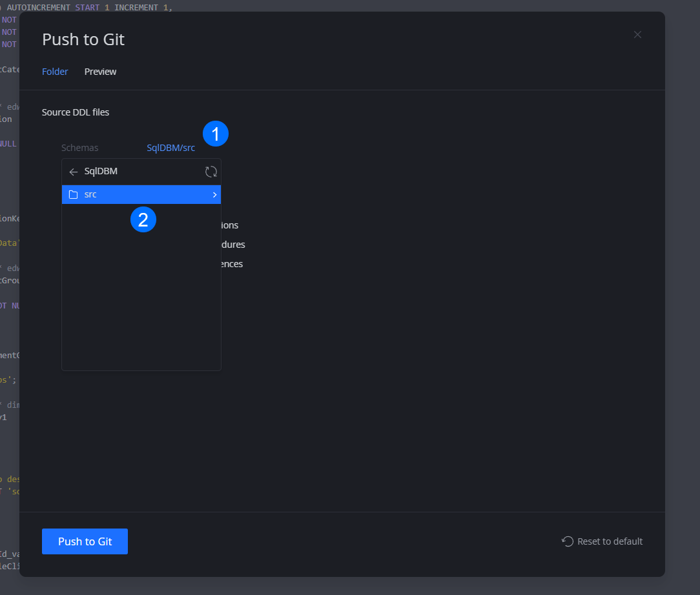Click the blue annotation badge numbered 2

[x=143, y=220]
